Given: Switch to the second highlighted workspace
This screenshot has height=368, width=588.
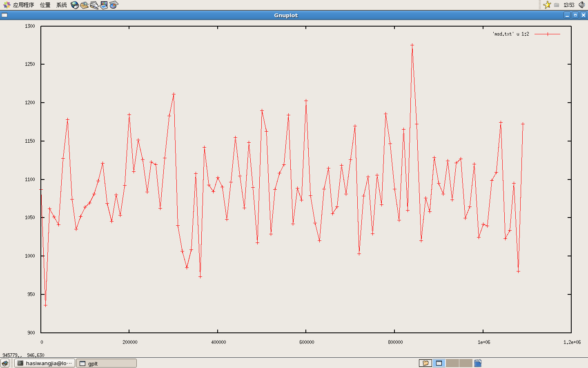Looking at the screenshot, I should click(439, 363).
